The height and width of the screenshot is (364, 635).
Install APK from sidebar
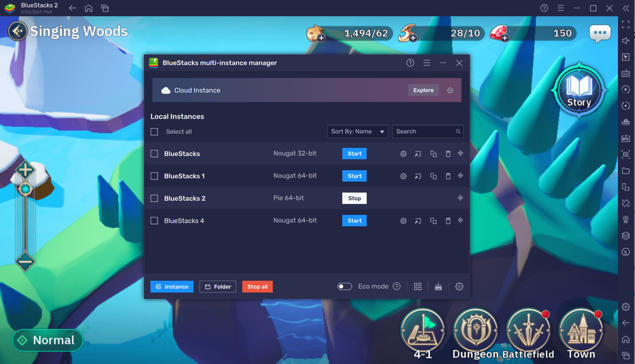tap(626, 138)
